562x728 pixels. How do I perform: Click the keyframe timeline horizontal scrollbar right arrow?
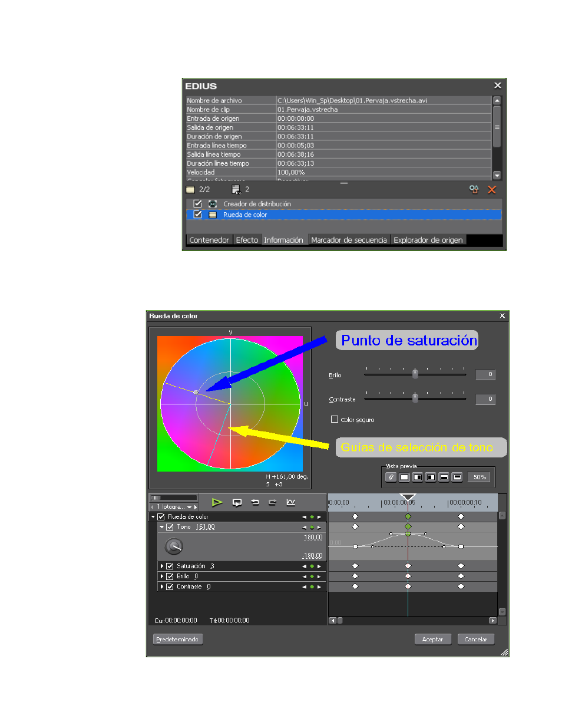[493, 620]
